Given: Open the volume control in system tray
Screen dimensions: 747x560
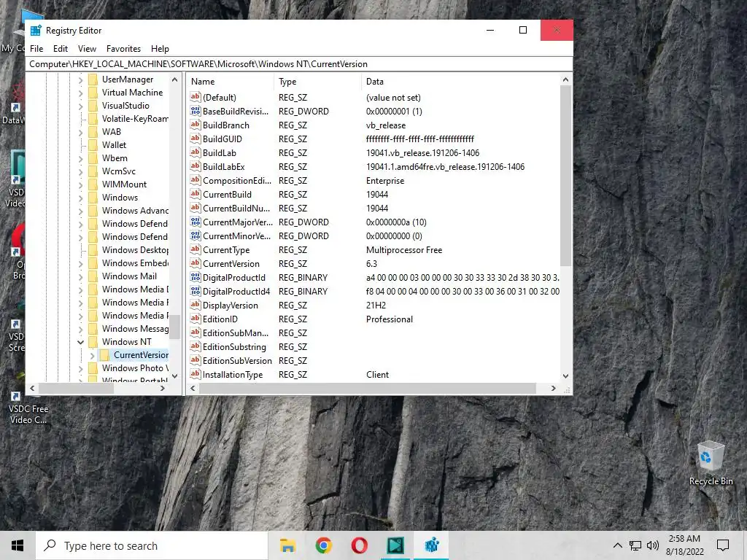Looking at the screenshot, I should pyautogui.click(x=653, y=545).
